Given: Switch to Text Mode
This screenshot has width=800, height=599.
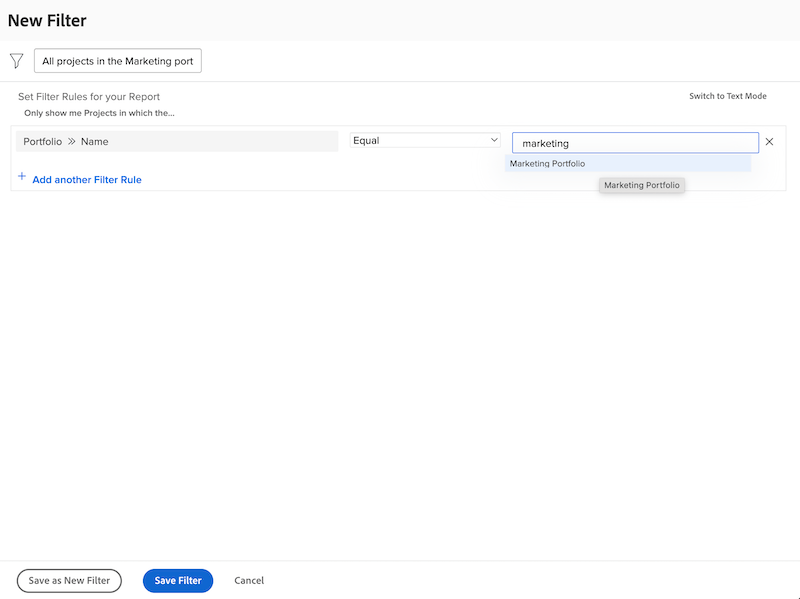Looking at the screenshot, I should coord(727,96).
